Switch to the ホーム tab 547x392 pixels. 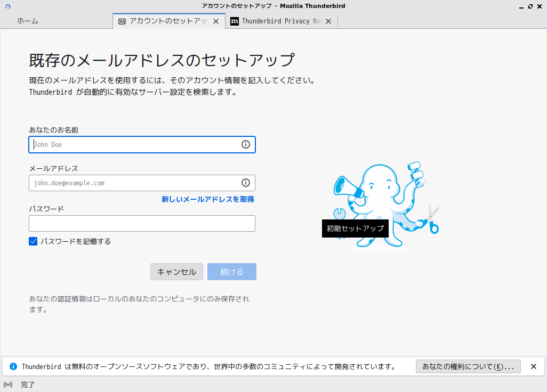pos(28,21)
